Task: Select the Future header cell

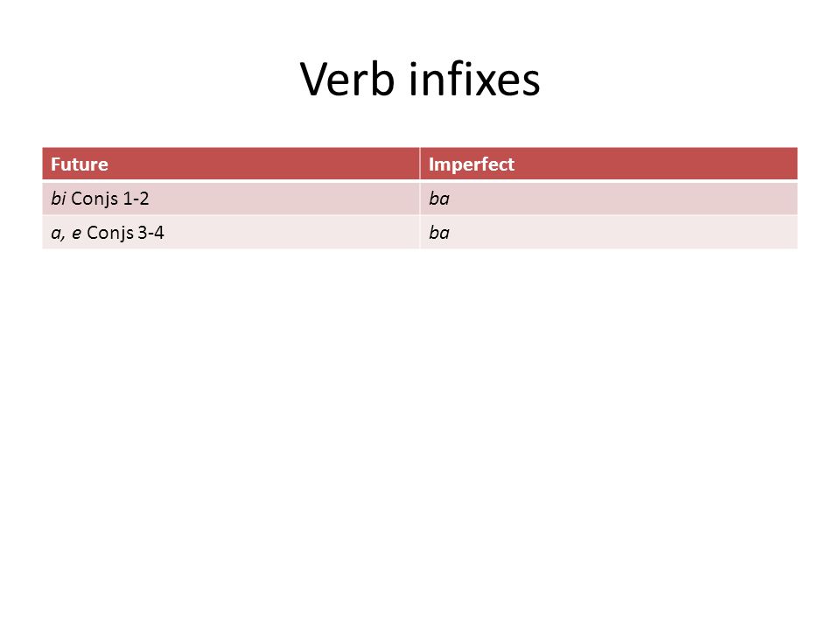Action: (231, 164)
